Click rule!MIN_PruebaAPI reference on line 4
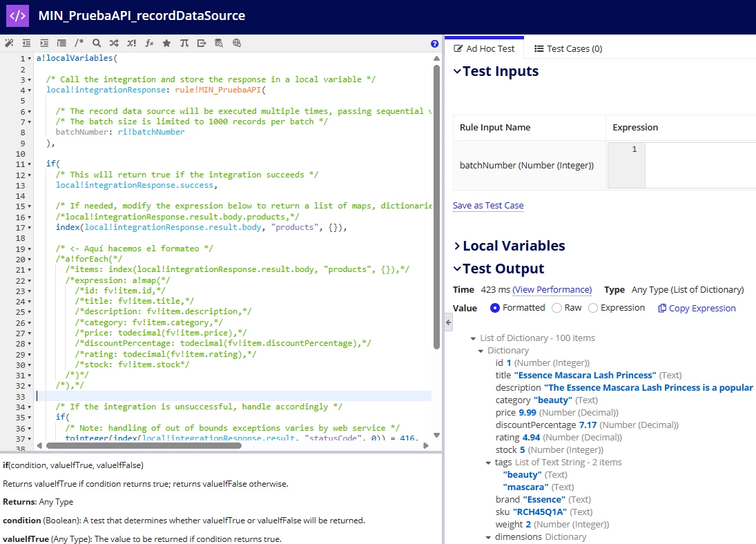The height and width of the screenshot is (544, 756). pyautogui.click(x=217, y=90)
